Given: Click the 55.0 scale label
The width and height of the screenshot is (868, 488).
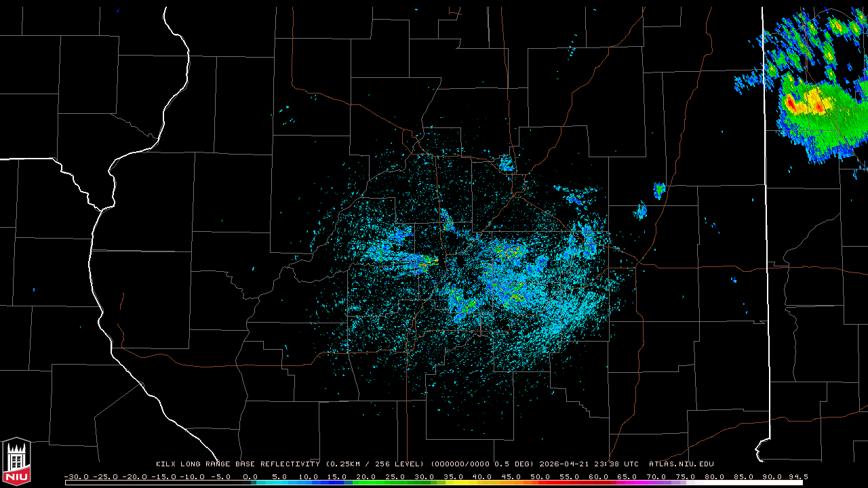Looking at the screenshot, I should coord(571,476).
